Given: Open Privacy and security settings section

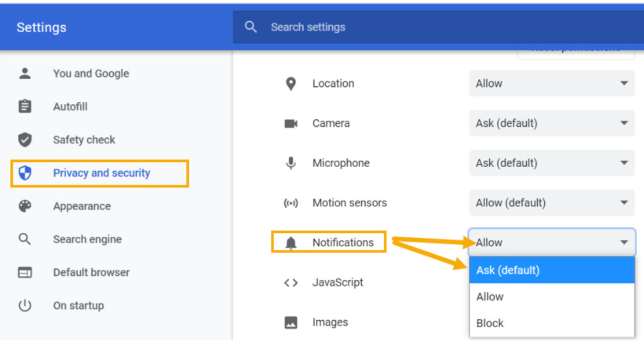Looking at the screenshot, I should [x=101, y=173].
